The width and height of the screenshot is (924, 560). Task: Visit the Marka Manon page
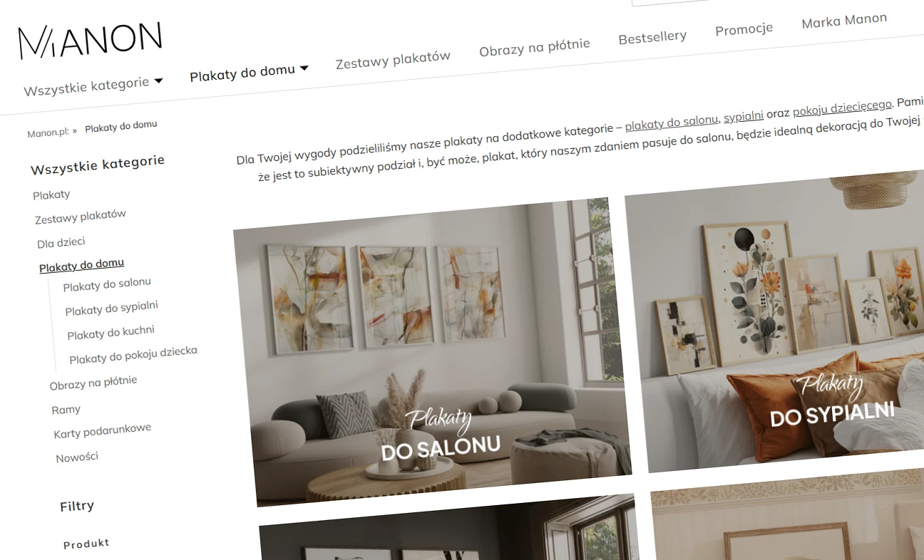point(844,21)
